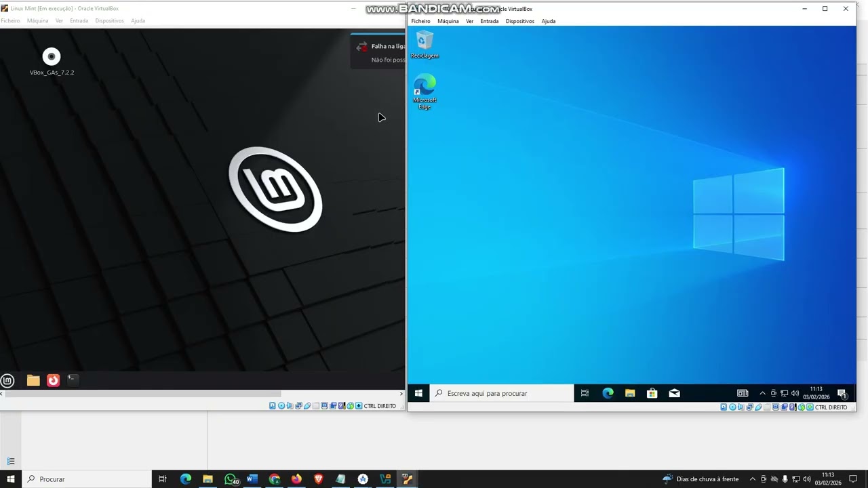The width and height of the screenshot is (868, 488).
Task: Click USB indicator in Mint VM status bar
Action: [x=307, y=406]
